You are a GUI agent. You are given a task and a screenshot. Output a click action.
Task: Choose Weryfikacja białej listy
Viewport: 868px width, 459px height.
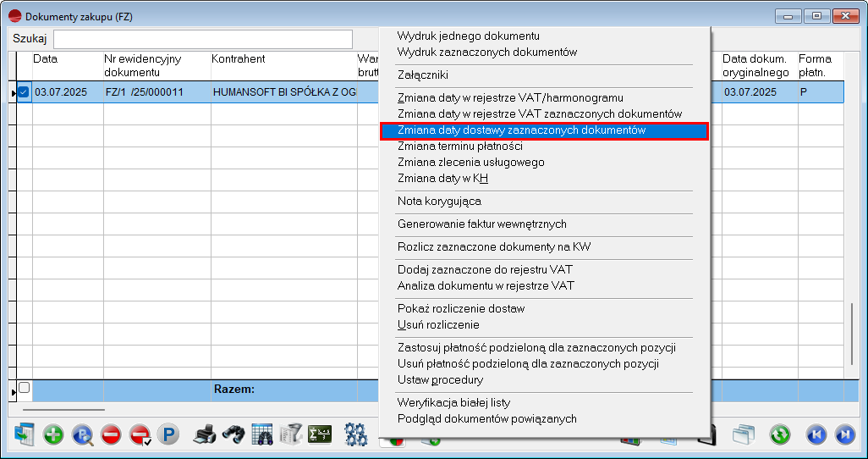point(454,402)
